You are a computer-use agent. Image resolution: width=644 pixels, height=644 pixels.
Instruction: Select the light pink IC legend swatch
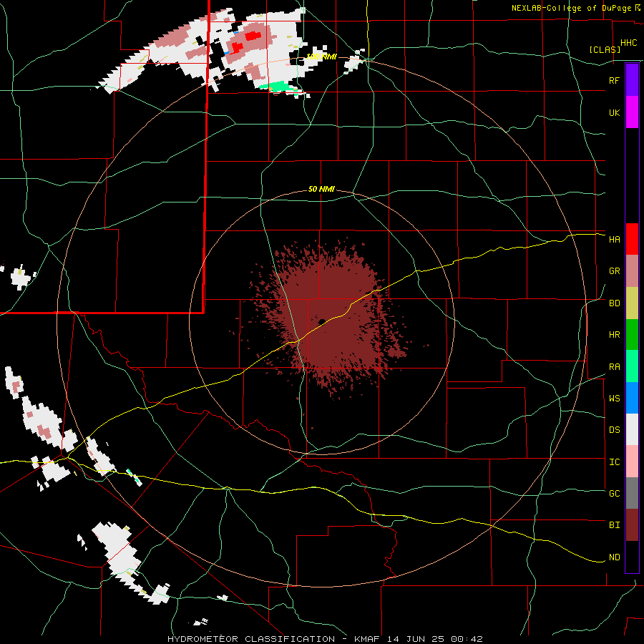(x=632, y=462)
